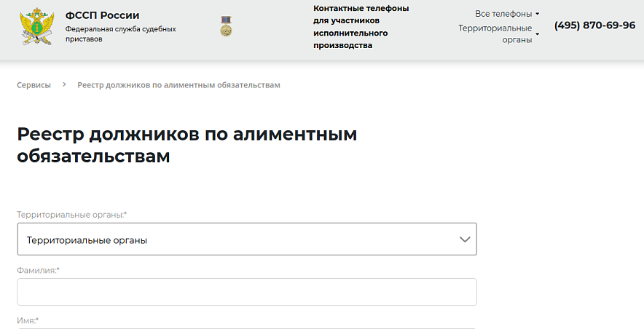Focus the Фамилия input field

pos(246,292)
